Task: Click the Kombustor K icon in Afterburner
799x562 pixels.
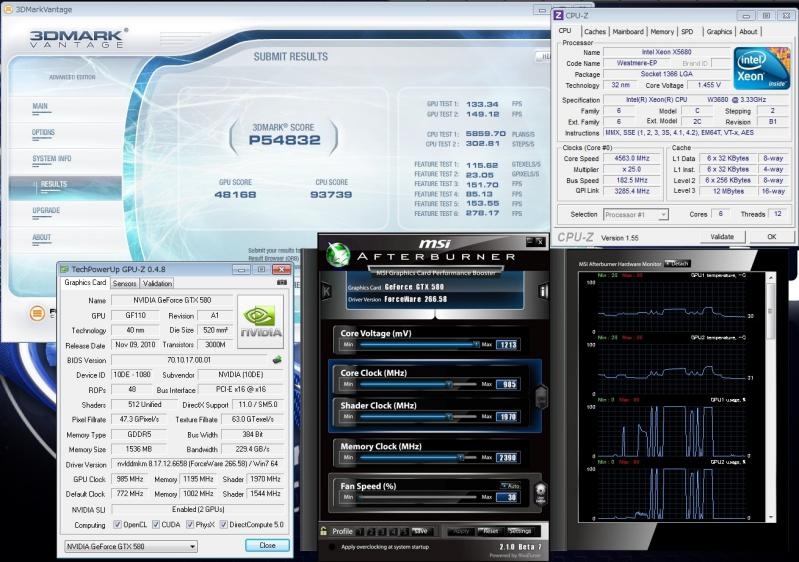Action: pyautogui.click(x=326, y=289)
